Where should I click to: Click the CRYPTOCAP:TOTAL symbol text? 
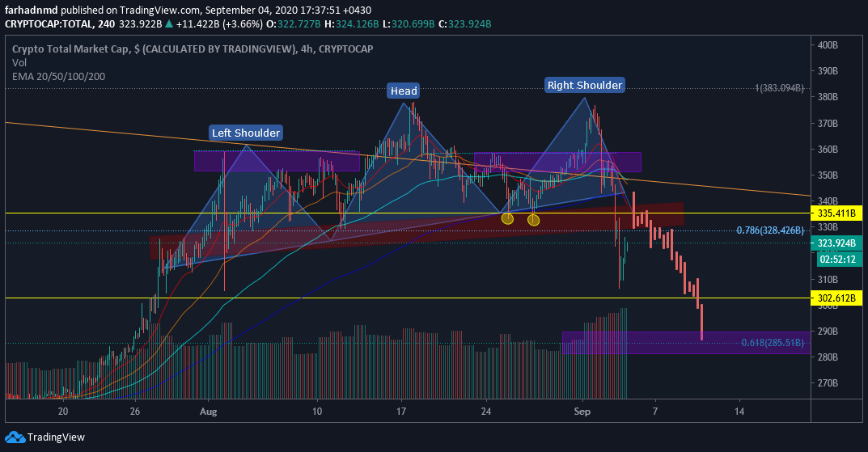click(x=48, y=23)
